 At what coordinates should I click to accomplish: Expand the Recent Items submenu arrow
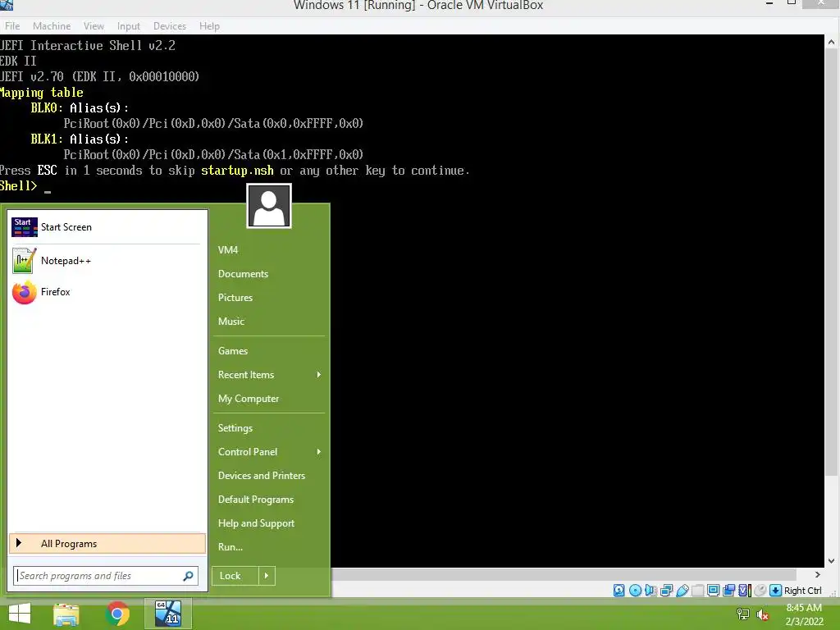(319, 375)
